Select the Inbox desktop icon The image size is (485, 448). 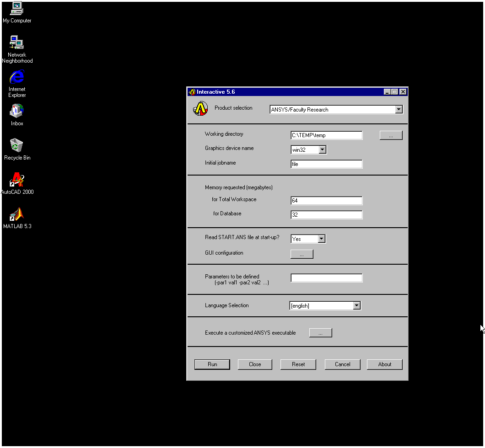coord(17,111)
